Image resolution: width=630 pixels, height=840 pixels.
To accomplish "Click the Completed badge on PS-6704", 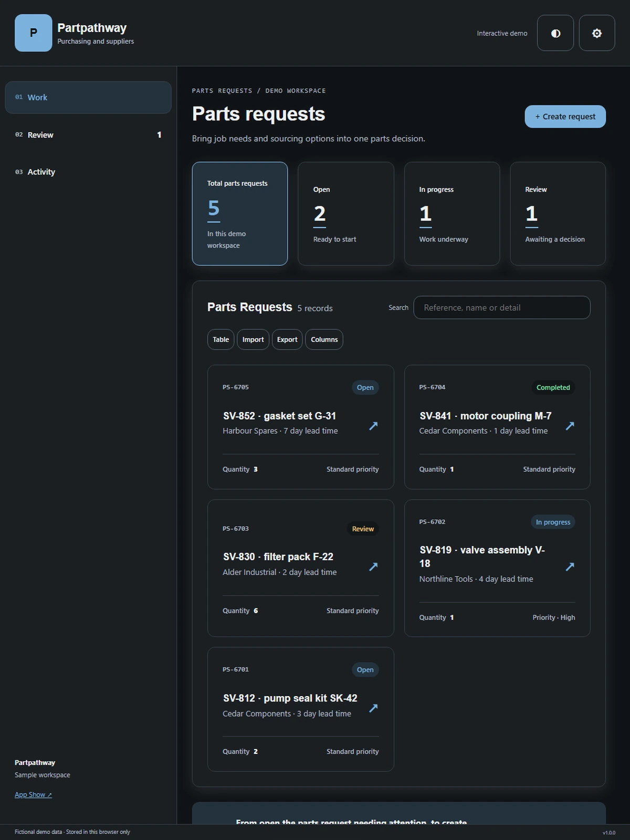I will pyautogui.click(x=553, y=387).
